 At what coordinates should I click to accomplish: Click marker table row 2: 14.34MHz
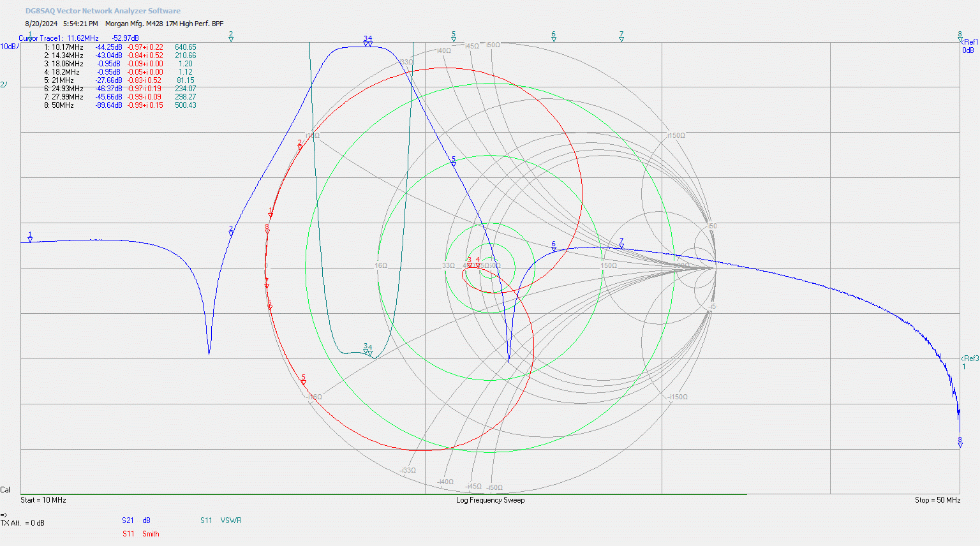[x=120, y=55]
